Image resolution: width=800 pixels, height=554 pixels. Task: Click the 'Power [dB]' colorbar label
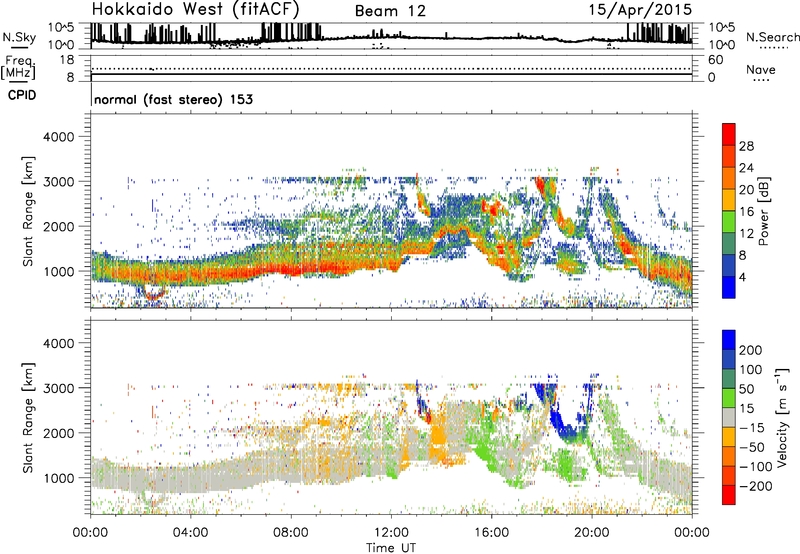click(x=763, y=211)
